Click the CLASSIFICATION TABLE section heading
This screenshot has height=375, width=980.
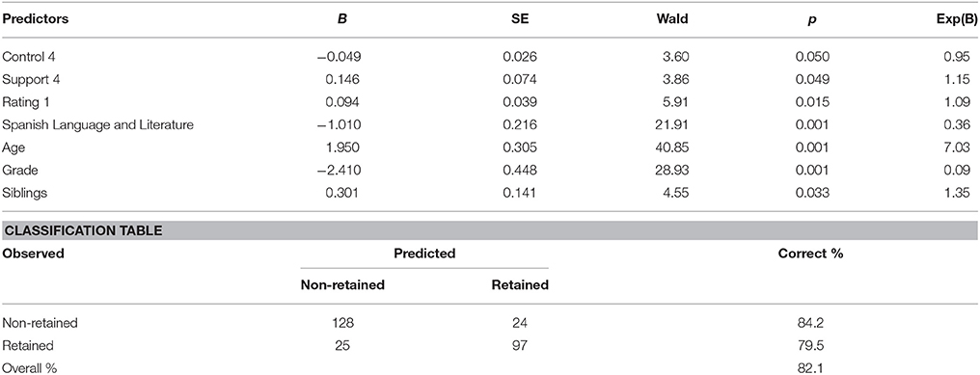83,230
